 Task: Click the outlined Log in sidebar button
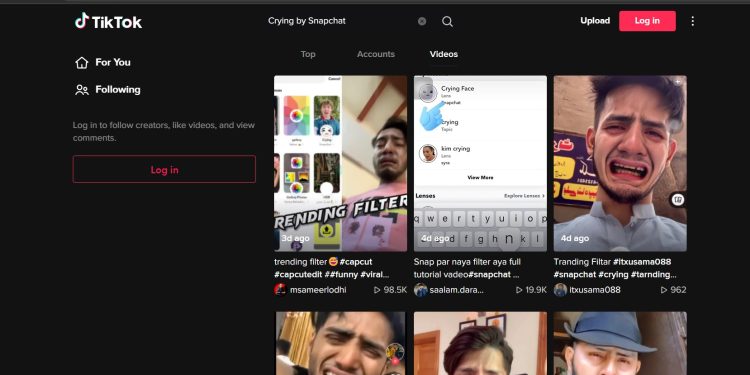tap(164, 169)
